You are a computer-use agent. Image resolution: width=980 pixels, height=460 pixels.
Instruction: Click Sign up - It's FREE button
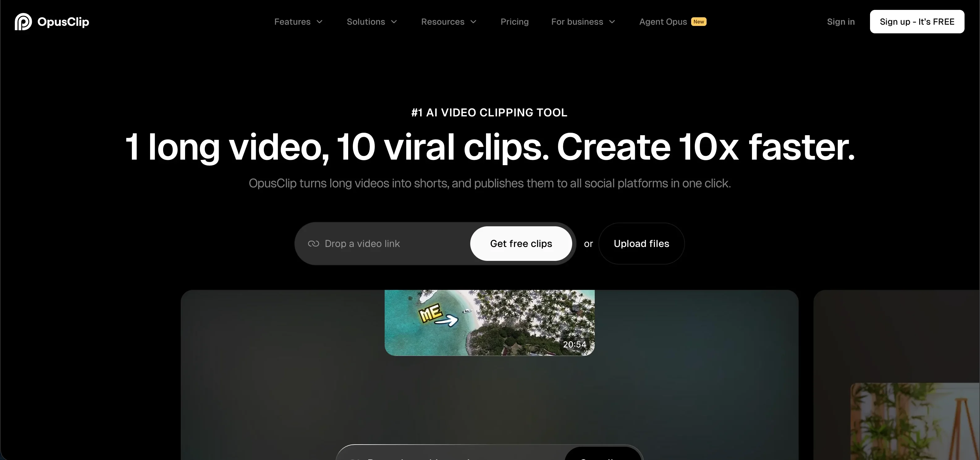click(917, 22)
